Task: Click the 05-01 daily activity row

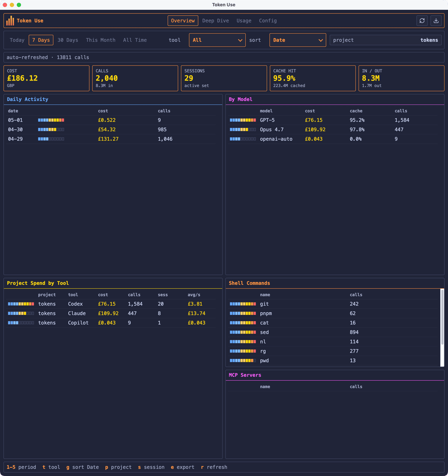Action: (x=112, y=120)
